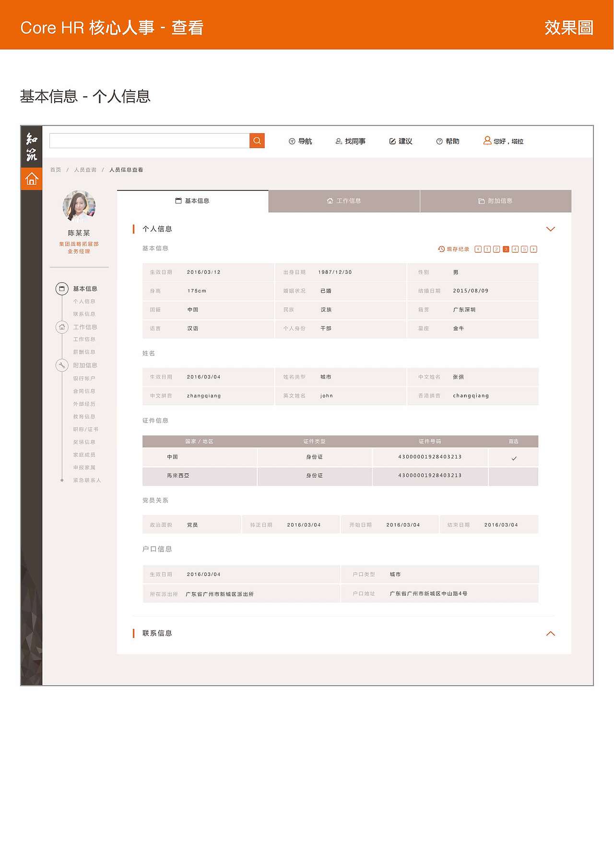Click the 帮助 question mark icon
This screenshot has width=614, height=868.
[439, 141]
